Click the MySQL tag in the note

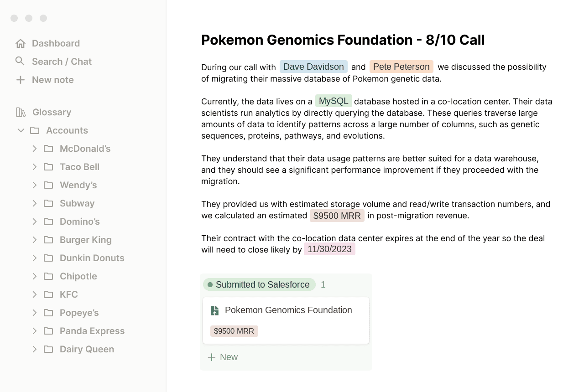point(334,101)
